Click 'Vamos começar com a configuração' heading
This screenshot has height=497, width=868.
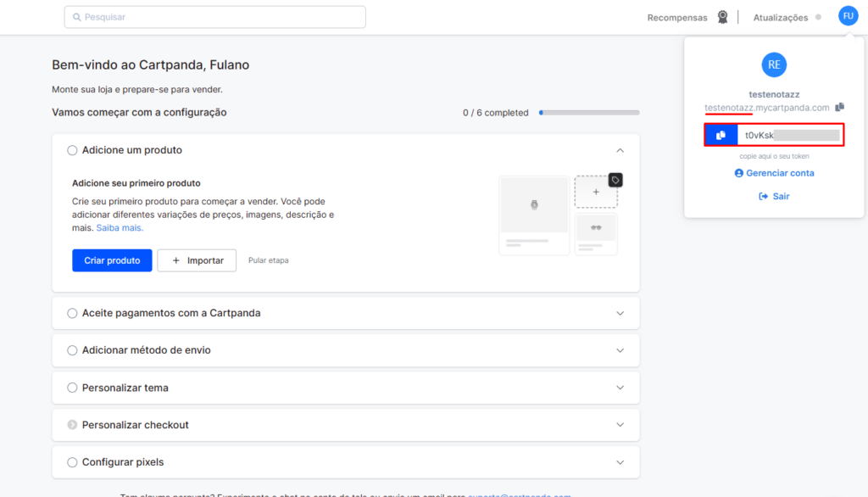139,113
